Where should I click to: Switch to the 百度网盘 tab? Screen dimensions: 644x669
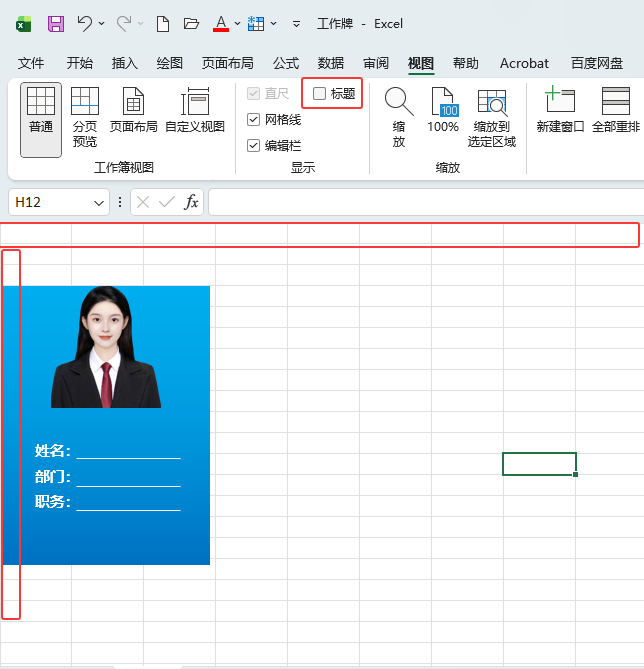point(597,63)
